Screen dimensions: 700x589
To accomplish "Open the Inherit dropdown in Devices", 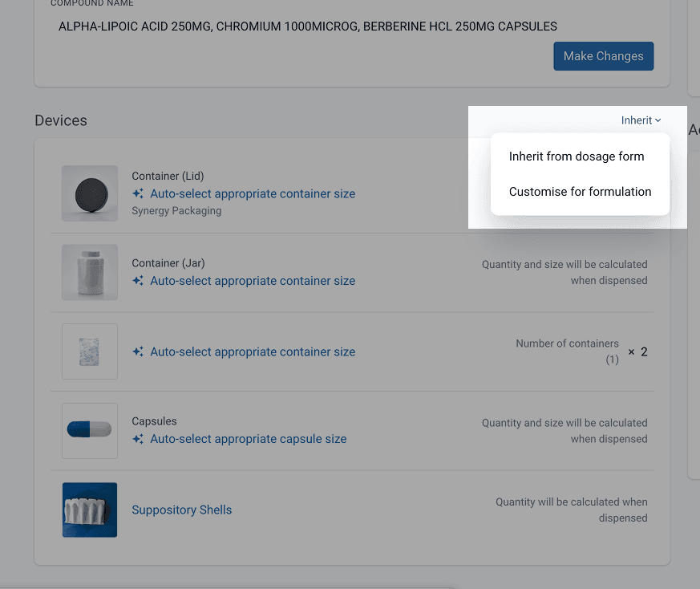I will [641, 120].
